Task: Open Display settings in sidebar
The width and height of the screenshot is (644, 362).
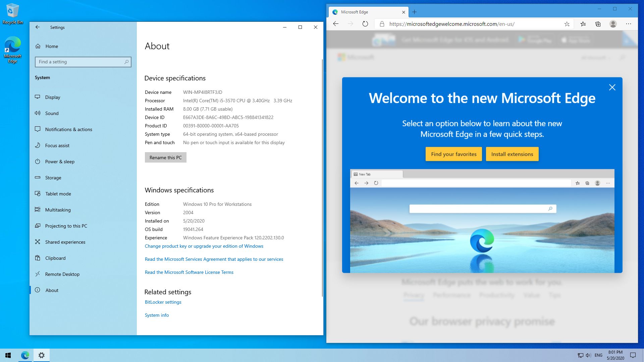Action: (53, 97)
